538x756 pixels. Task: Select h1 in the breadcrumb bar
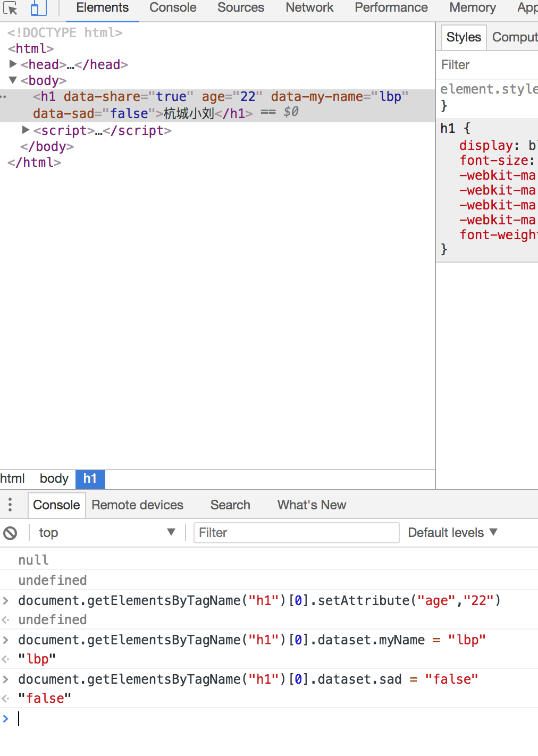[x=90, y=478]
